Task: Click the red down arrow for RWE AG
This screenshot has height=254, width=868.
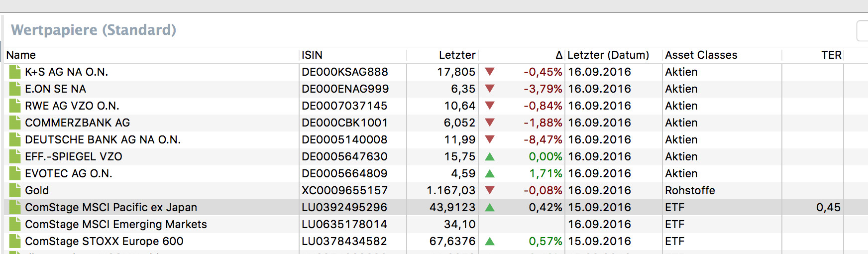Action: 490,106
